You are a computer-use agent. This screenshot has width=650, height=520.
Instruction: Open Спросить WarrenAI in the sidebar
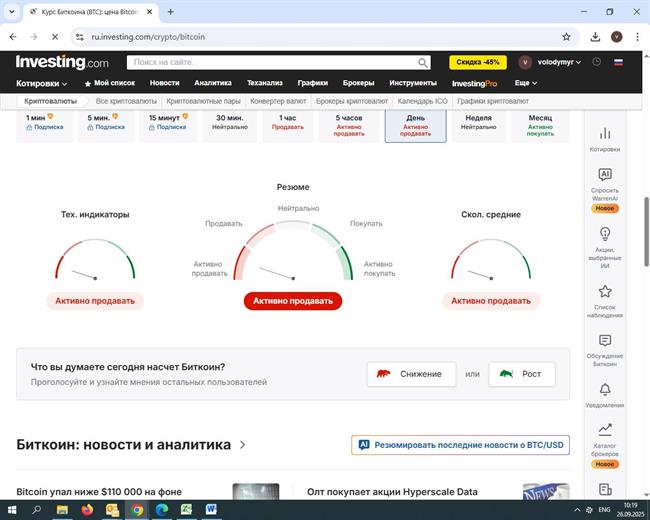point(604,175)
